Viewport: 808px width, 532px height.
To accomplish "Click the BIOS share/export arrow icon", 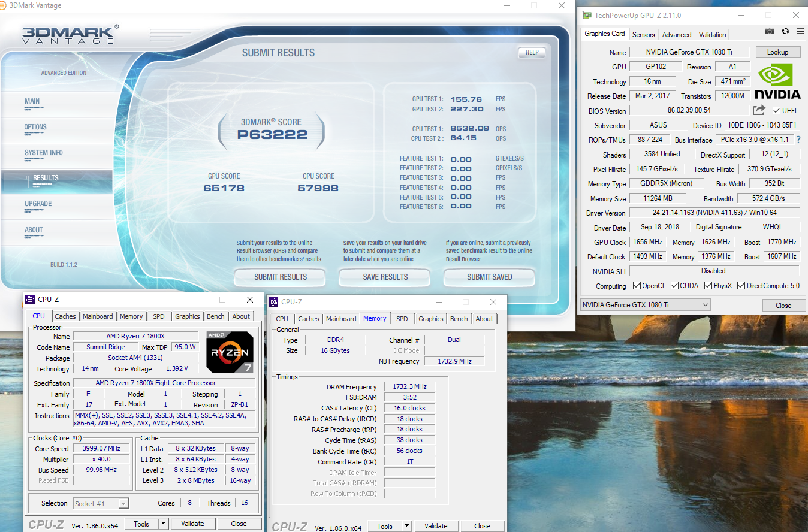I will [x=759, y=110].
